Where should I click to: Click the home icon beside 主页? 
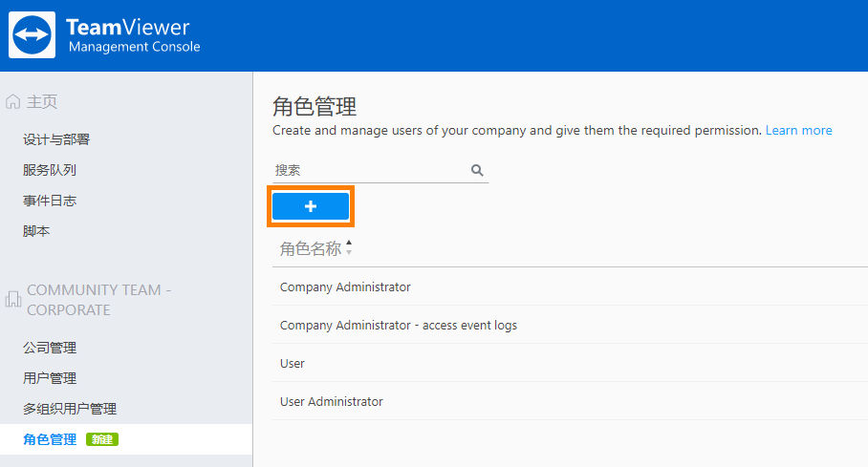click(x=12, y=102)
